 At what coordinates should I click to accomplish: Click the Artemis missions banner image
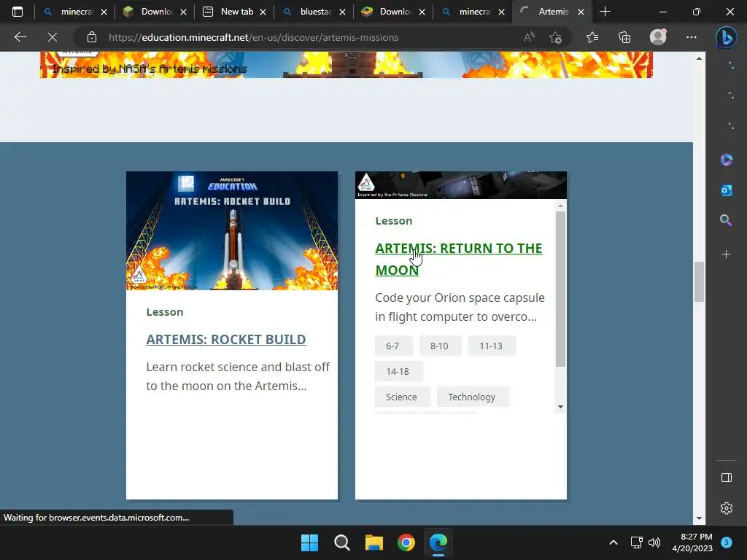tap(347, 65)
